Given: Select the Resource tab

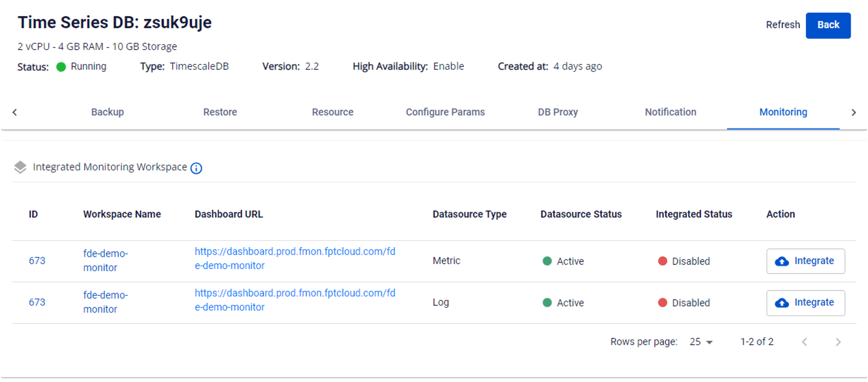Looking at the screenshot, I should [333, 112].
